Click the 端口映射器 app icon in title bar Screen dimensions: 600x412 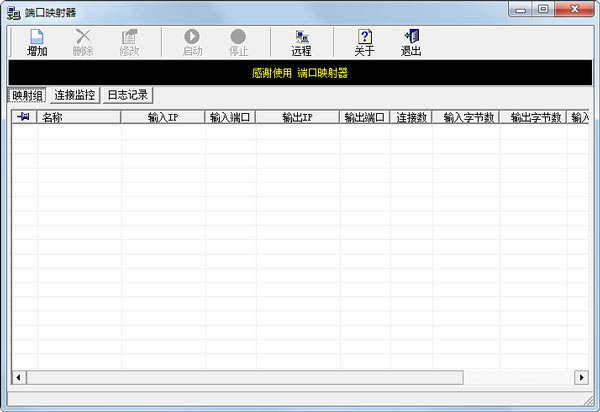(x=14, y=13)
